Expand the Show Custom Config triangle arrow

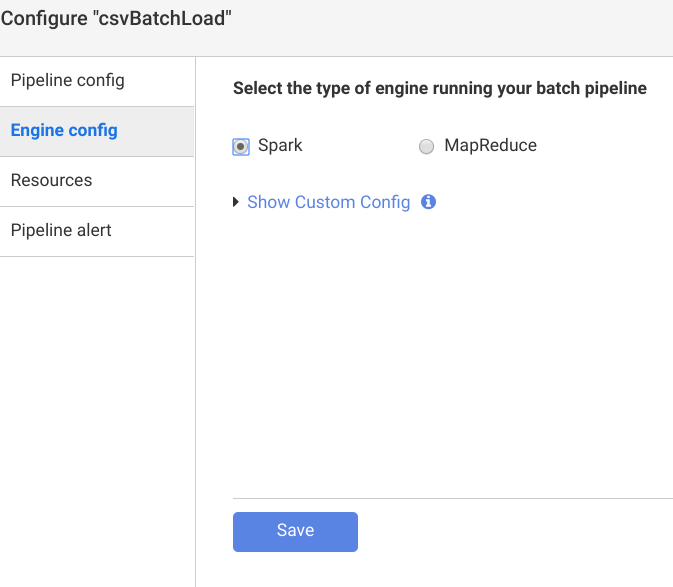tap(236, 202)
